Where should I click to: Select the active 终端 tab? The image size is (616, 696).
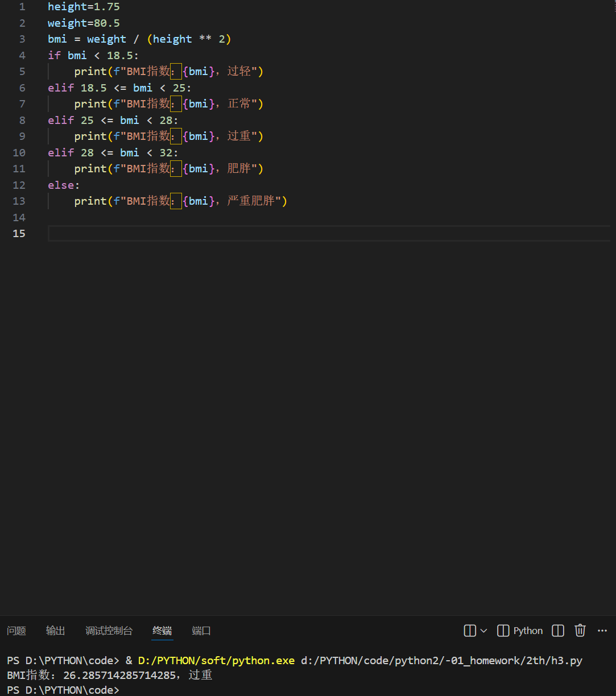[x=162, y=630]
